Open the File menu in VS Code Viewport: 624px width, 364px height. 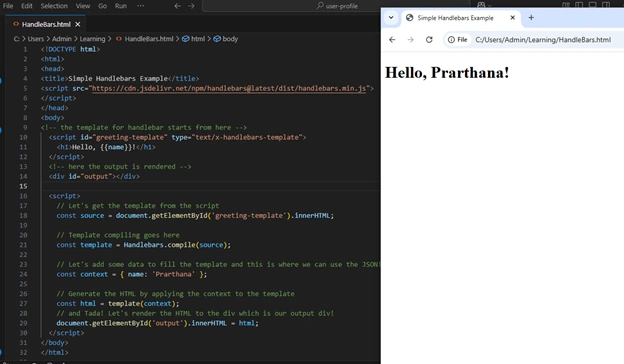tap(8, 6)
